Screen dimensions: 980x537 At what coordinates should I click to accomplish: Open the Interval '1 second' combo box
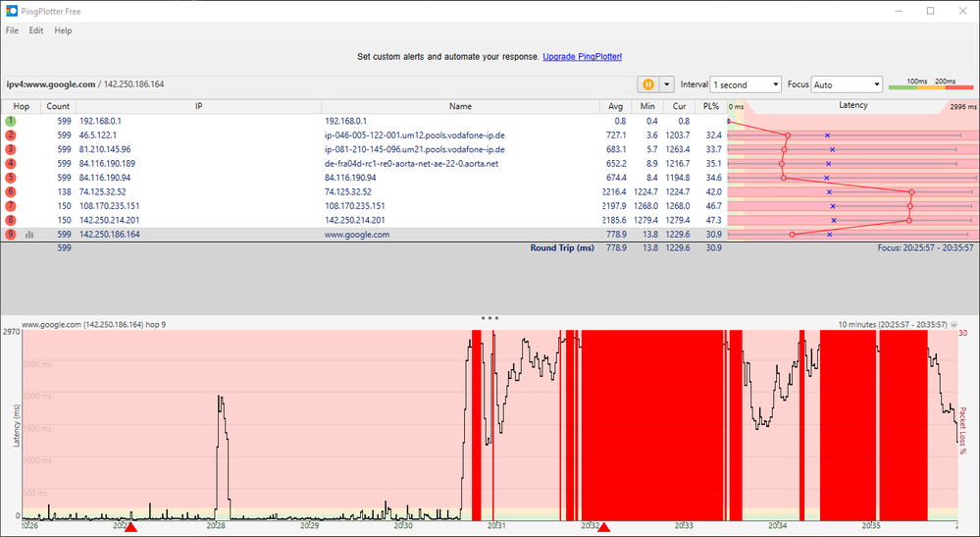(x=746, y=84)
